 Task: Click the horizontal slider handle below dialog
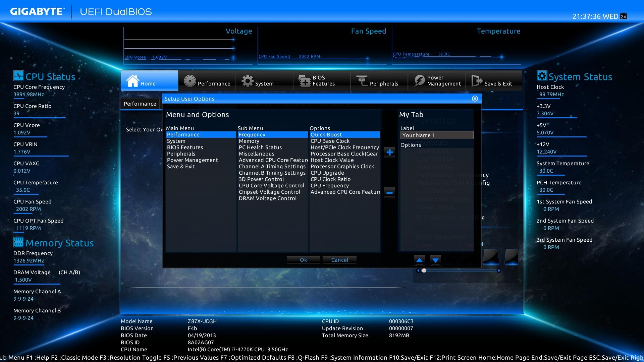424,270
